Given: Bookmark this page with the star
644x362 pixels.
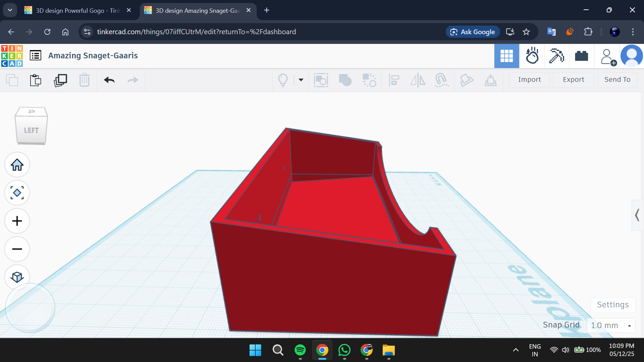Looking at the screenshot, I should tap(526, 32).
